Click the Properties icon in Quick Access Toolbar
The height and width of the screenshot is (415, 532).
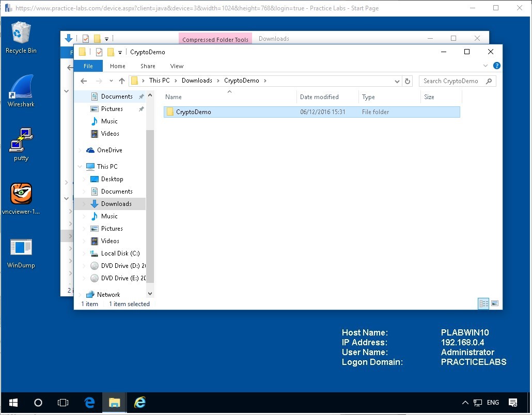click(99, 52)
